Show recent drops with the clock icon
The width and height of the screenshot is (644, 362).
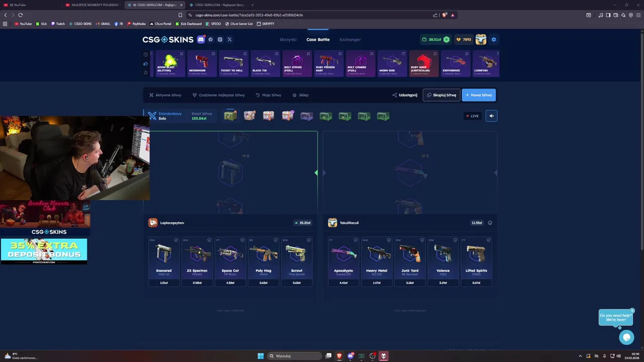146,54
